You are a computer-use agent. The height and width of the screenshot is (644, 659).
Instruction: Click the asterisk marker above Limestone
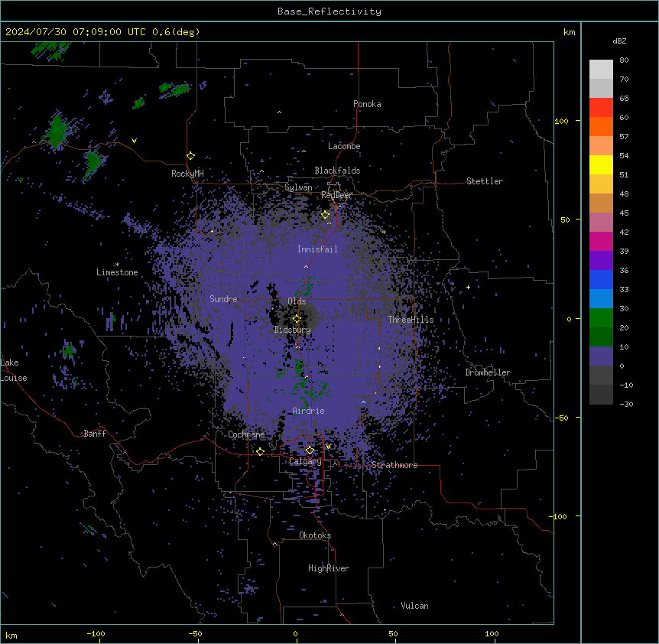coord(117,265)
